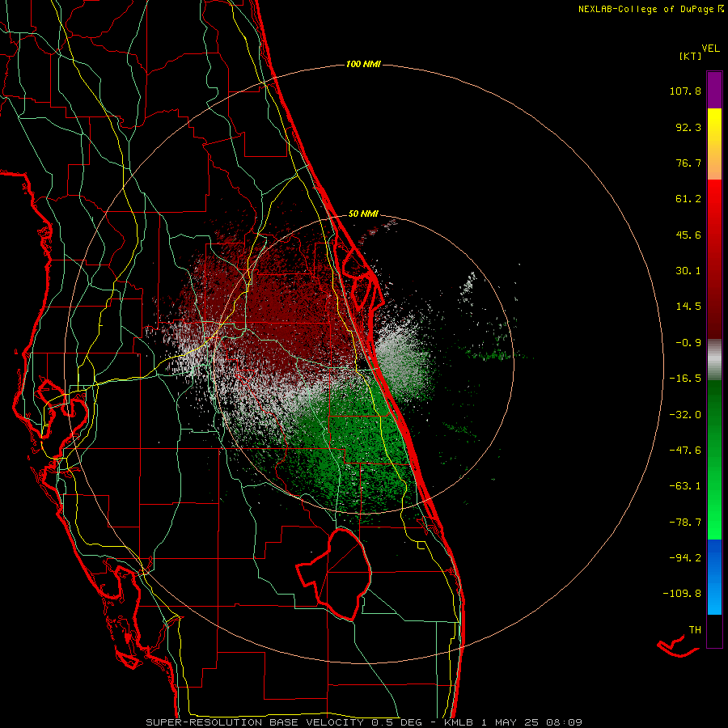This screenshot has height=728, width=728.
Task: Click the -63.1 legend value
Action: coord(685,486)
